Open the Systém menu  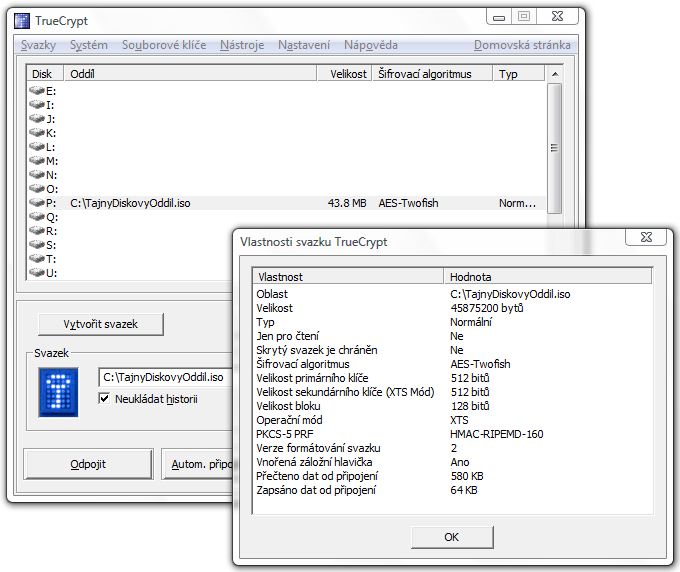(x=89, y=45)
